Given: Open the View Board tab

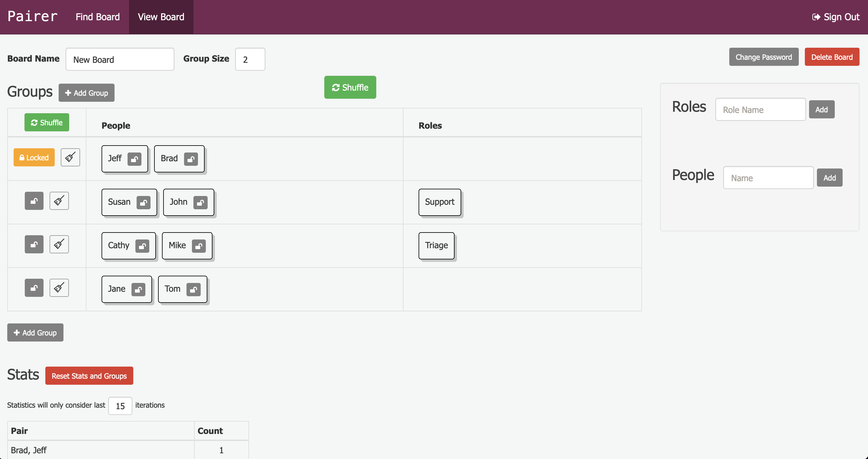Looking at the screenshot, I should click(161, 17).
